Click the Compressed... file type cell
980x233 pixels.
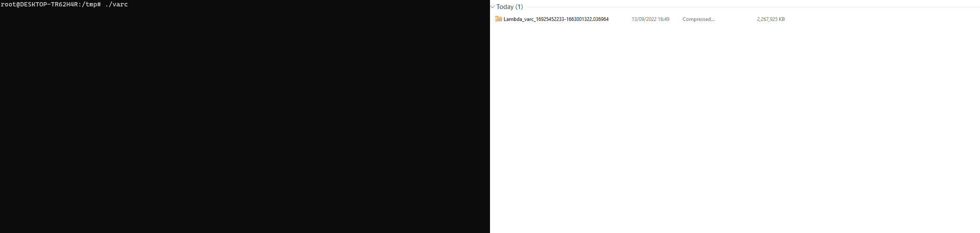pyautogui.click(x=698, y=19)
